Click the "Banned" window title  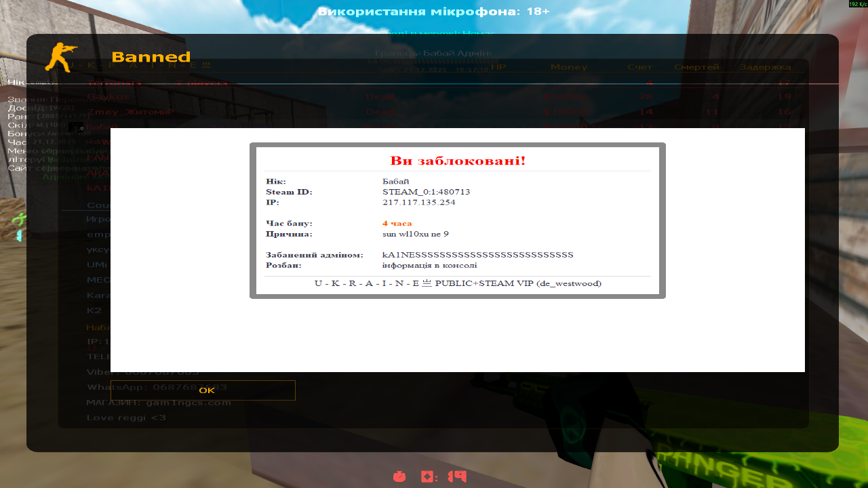pyautogui.click(x=151, y=57)
